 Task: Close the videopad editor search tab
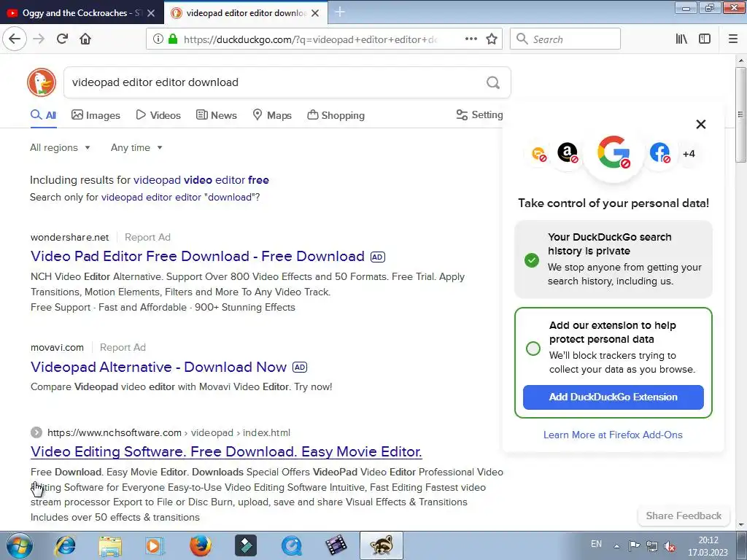(x=315, y=13)
